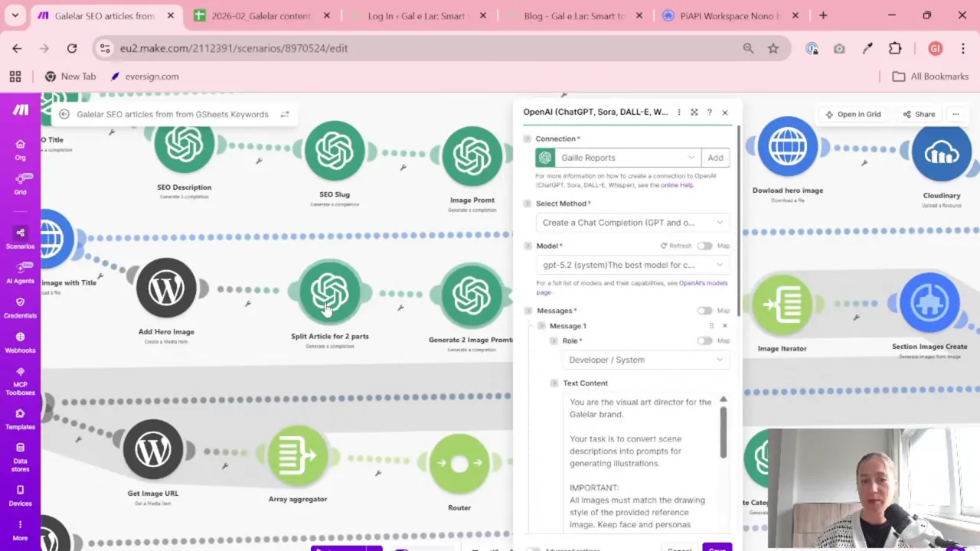Viewport: 980px width, 551px height.
Task: Expand the OpenAI module panel to fullscreen
Action: [694, 112]
